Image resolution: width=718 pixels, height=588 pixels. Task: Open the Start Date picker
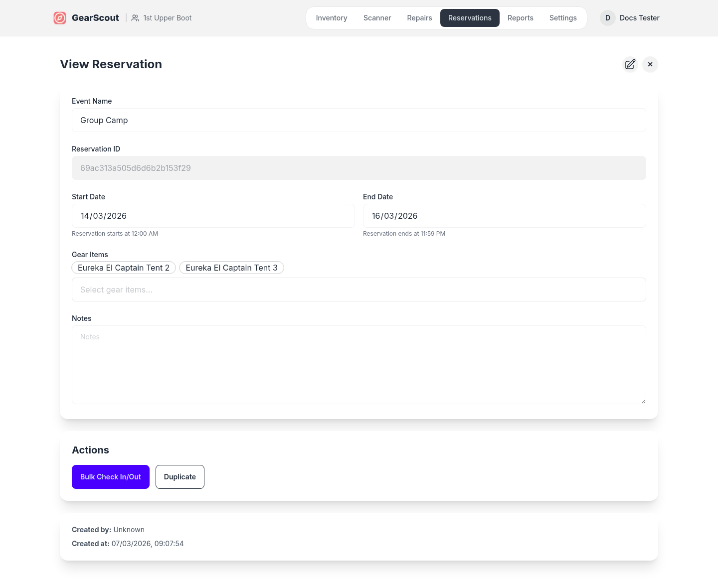[213, 216]
